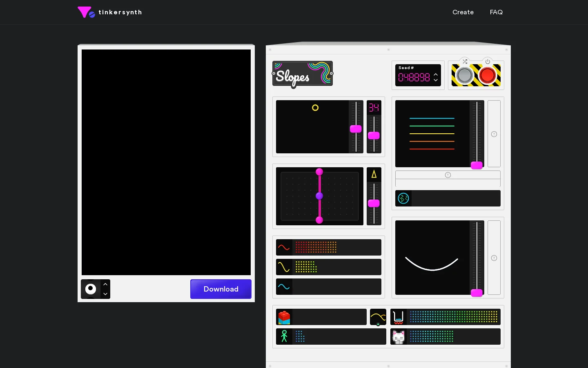Image resolution: width=588 pixels, height=368 pixels.
Task: Click the yellow circle in the position pad
Action: click(315, 108)
